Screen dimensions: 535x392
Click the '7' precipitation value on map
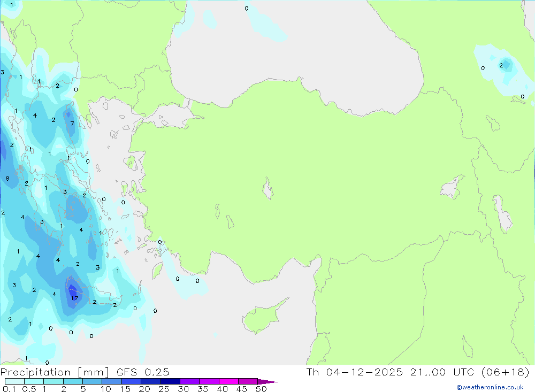click(72, 123)
